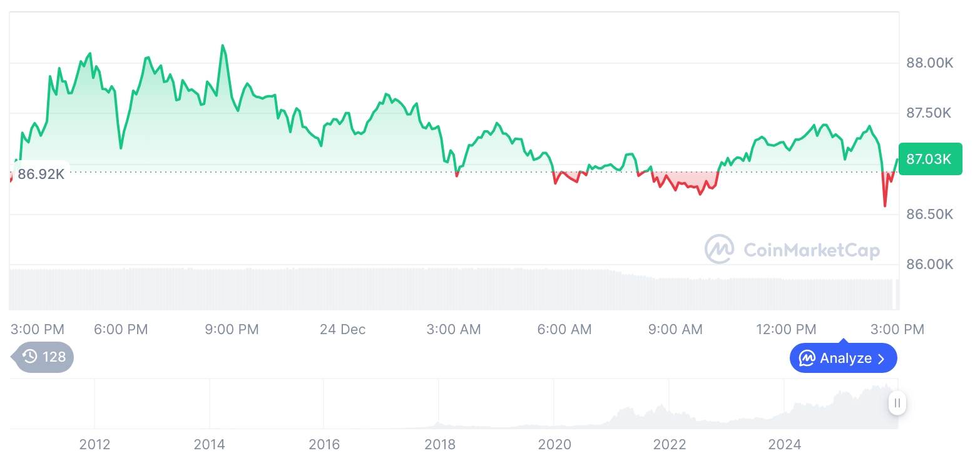Select 2012 on the overview timeline
980x458 pixels.
point(94,444)
